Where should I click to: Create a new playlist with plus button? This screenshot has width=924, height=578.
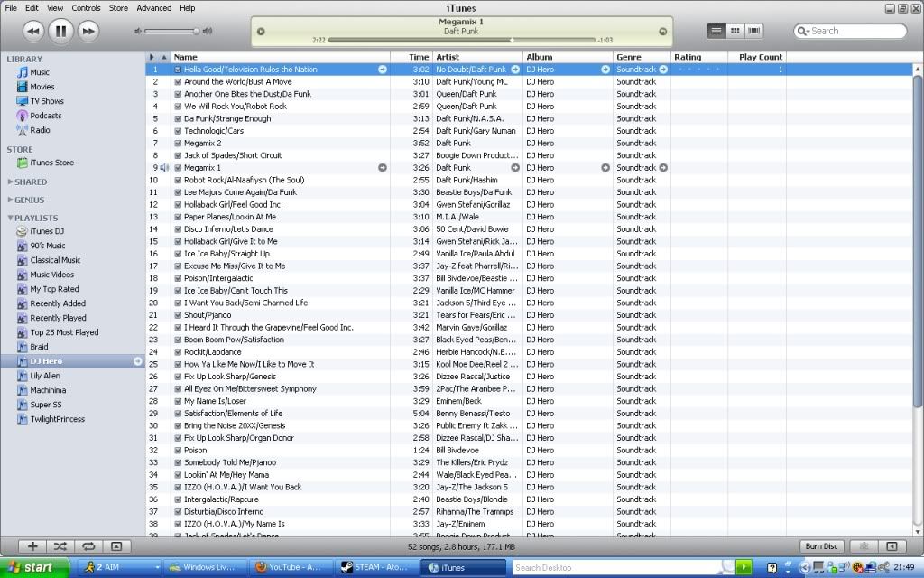(x=33, y=546)
